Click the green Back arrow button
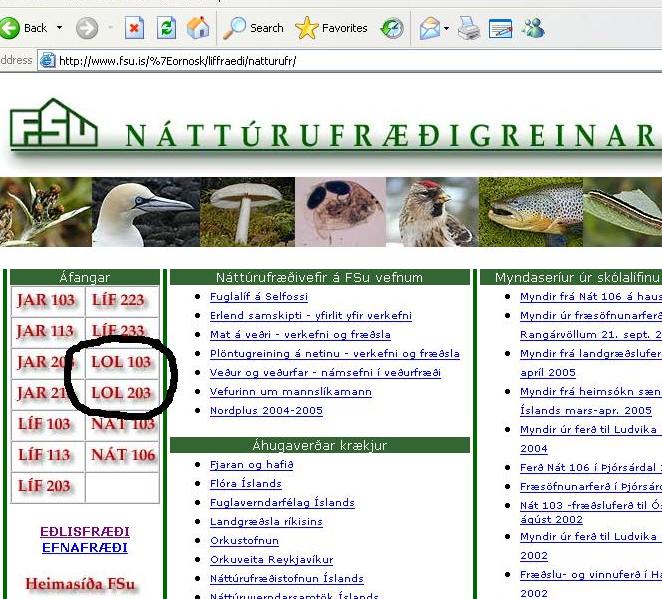 pyautogui.click(x=9, y=28)
